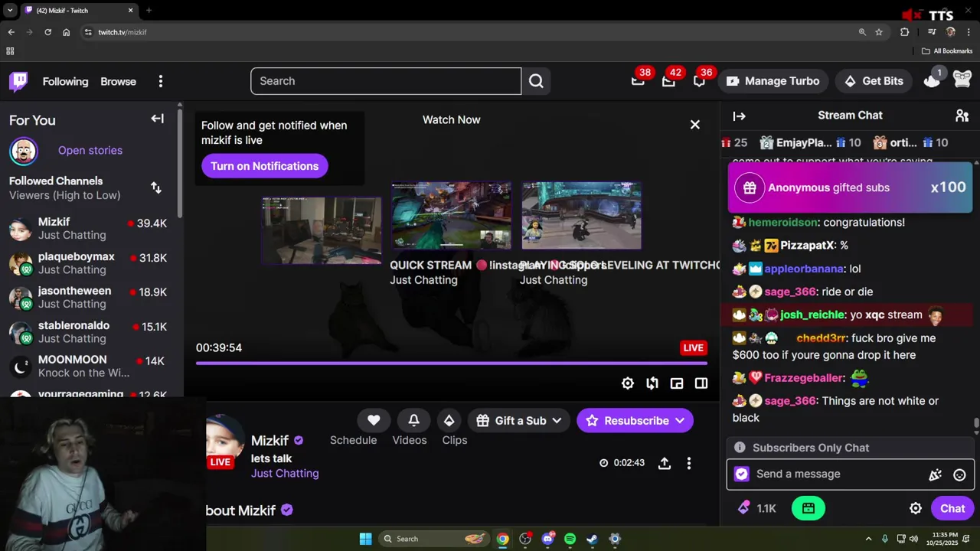Screen dimensions: 980x551
Task: Collapse the For You sidebar
Action: (x=157, y=119)
